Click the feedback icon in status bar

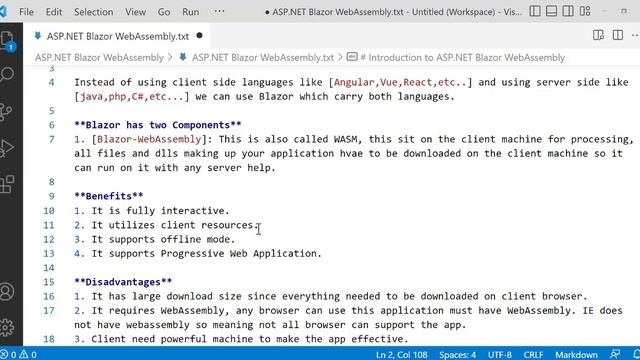(615, 354)
